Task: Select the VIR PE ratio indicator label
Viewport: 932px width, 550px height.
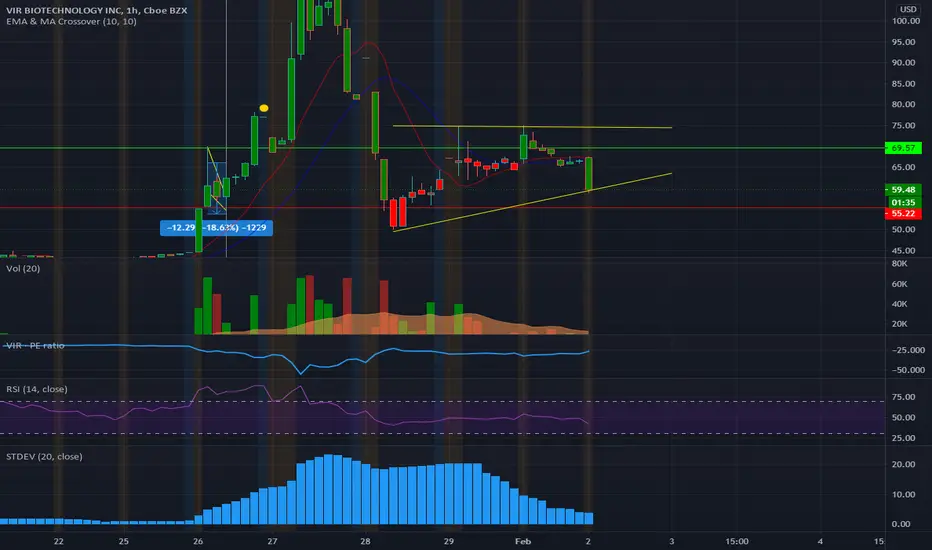Action: tap(35, 345)
